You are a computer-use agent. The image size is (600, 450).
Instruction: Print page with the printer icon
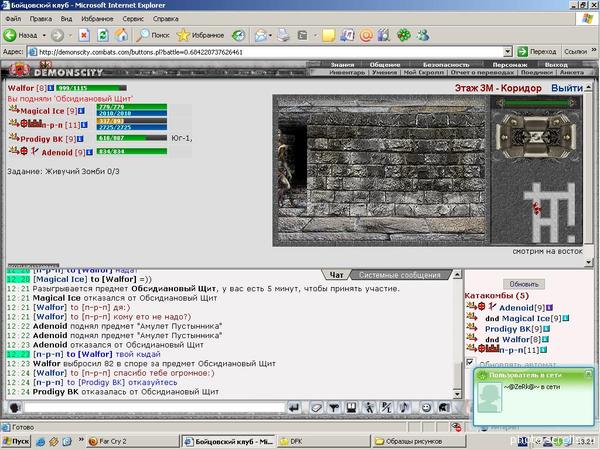pos(284,35)
